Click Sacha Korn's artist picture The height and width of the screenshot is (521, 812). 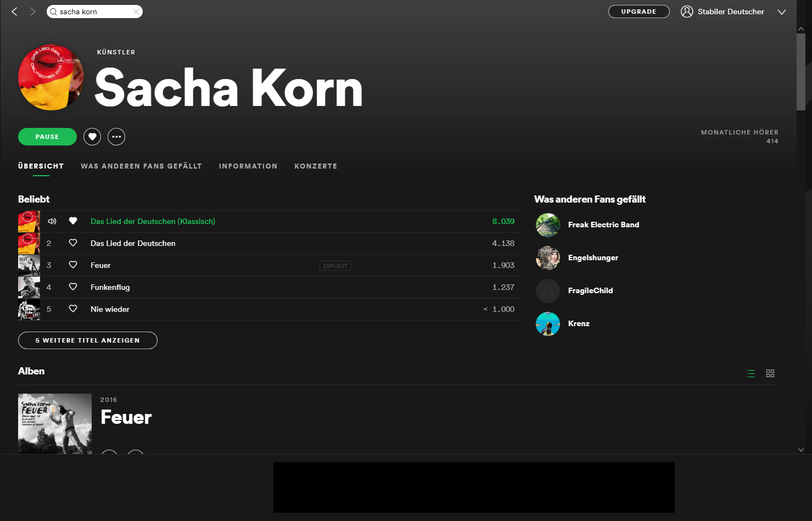(51, 77)
